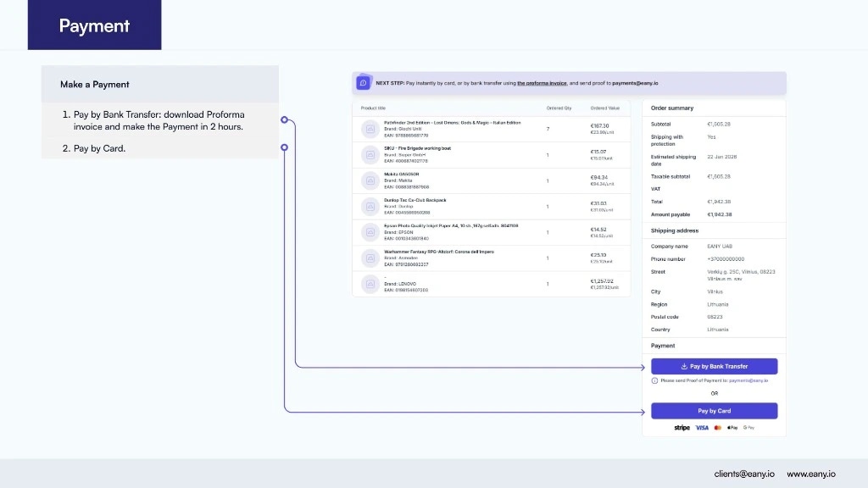This screenshot has height=488, width=868.
Task: Click payments@eany.io link under Bank Transfer button
Action: point(748,380)
